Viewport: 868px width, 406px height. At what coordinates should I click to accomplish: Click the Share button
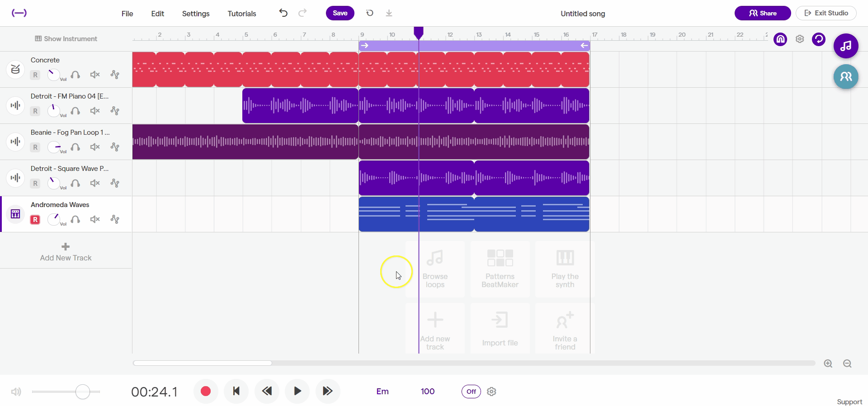[x=763, y=13]
